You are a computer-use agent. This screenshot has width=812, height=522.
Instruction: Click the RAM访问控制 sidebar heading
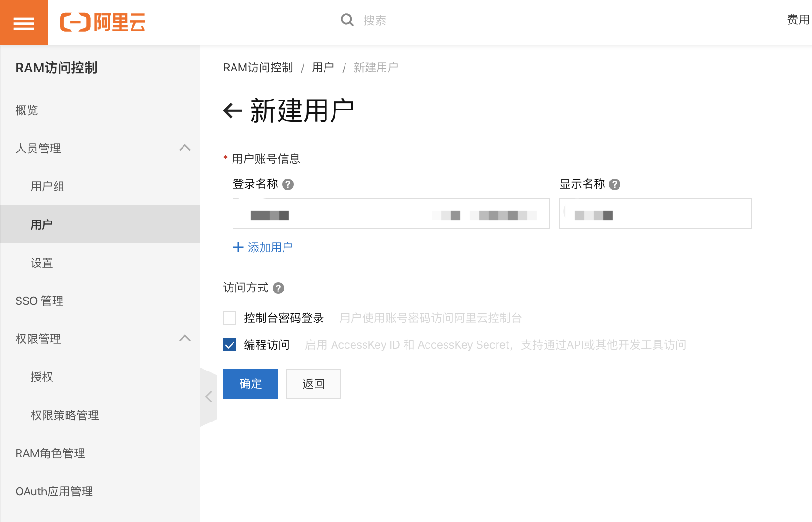[x=56, y=68]
